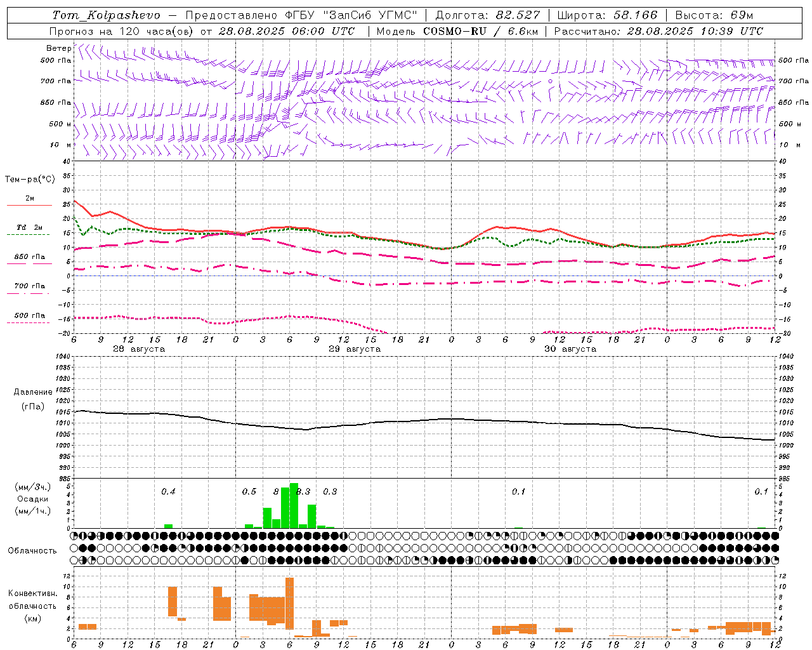812x650 pixels.
Task: Click the Рассчитано: 28.08.2025 10:39 UTC timestamp
Action: coord(658,31)
